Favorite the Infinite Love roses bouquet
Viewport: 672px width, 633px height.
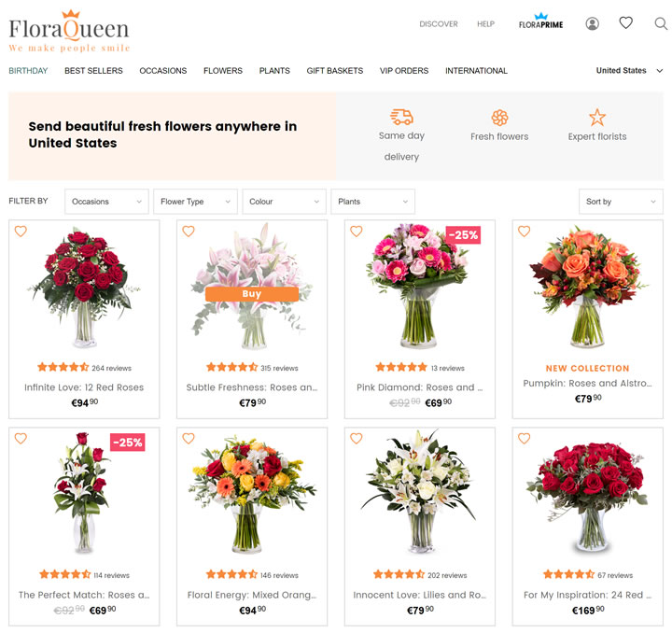[x=21, y=232]
